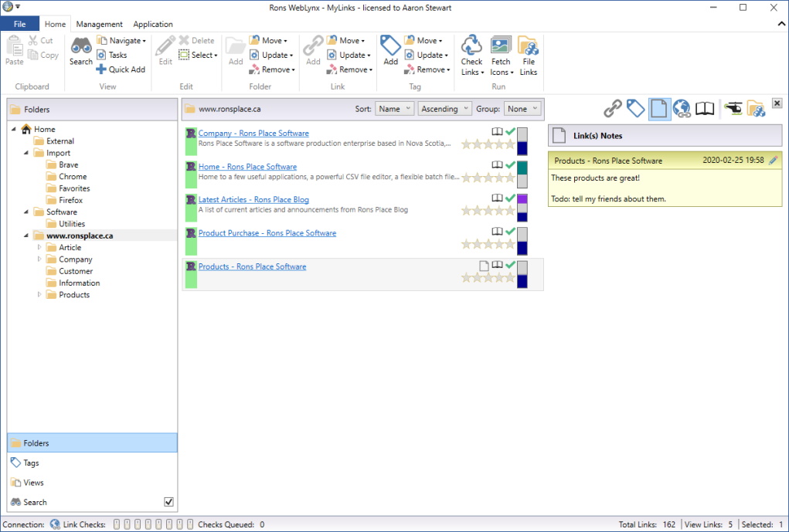Add a new link via Link group Add

click(313, 50)
